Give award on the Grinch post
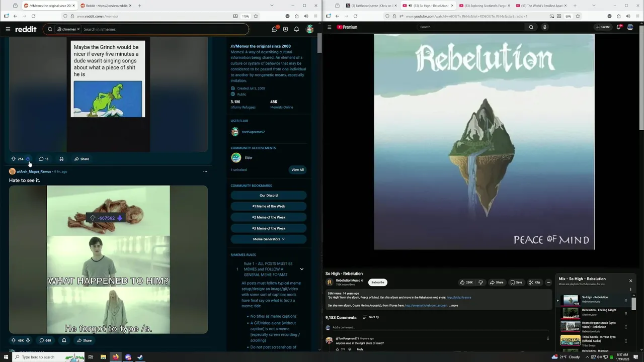This screenshot has width=644, height=362. (61, 159)
